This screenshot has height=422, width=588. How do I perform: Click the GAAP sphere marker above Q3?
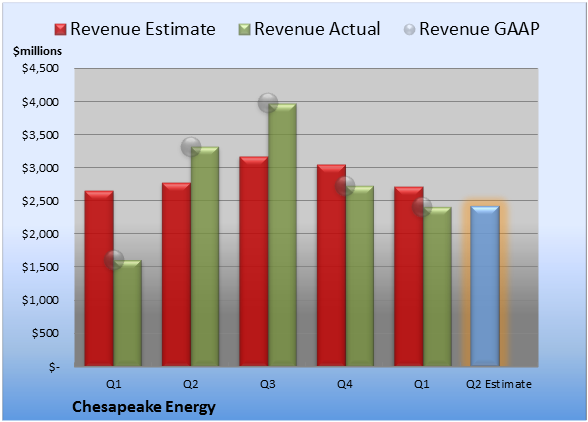click(268, 102)
